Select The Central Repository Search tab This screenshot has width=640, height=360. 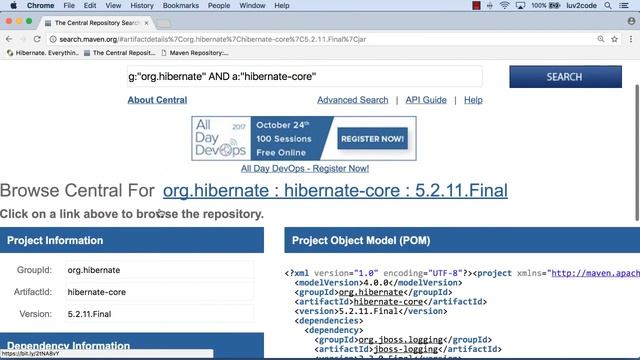[96, 23]
